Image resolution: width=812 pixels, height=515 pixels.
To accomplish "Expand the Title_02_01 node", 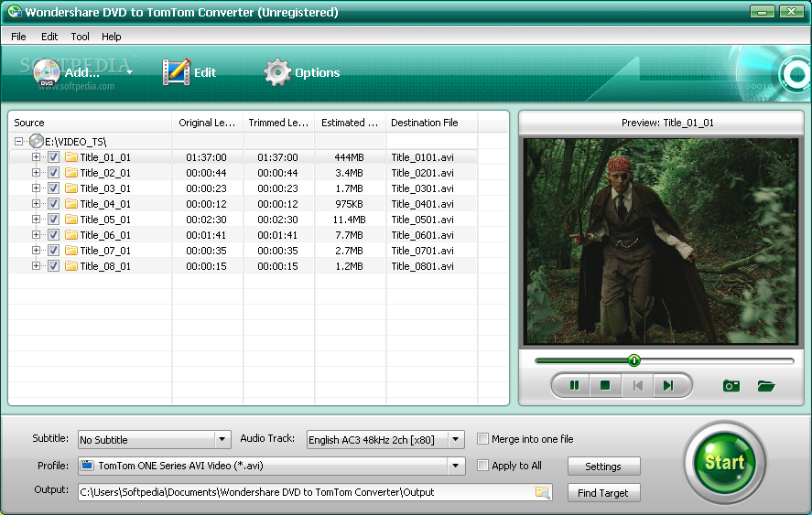I will tap(36, 172).
